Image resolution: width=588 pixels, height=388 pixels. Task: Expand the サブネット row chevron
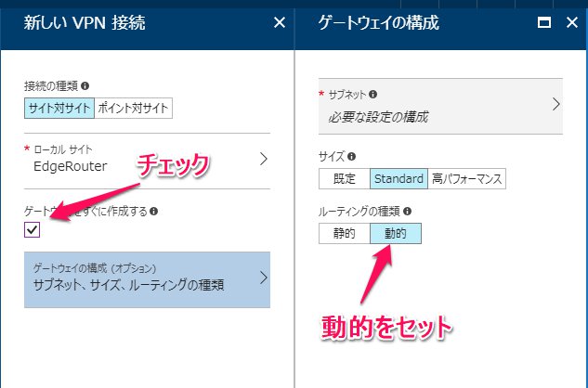[x=555, y=103]
